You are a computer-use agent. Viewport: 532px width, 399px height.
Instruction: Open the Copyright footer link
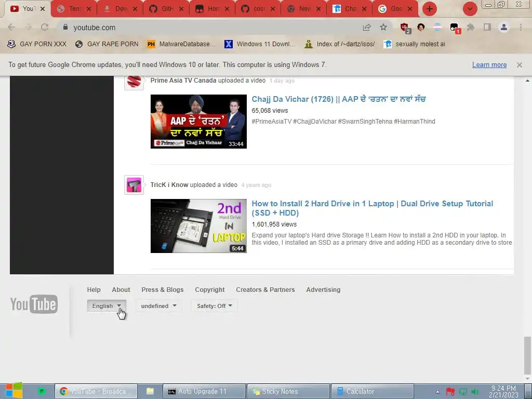(x=210, y=290)
